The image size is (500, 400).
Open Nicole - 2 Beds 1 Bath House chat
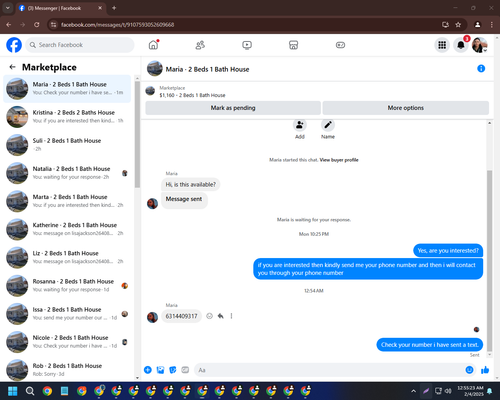click(67, 342)
